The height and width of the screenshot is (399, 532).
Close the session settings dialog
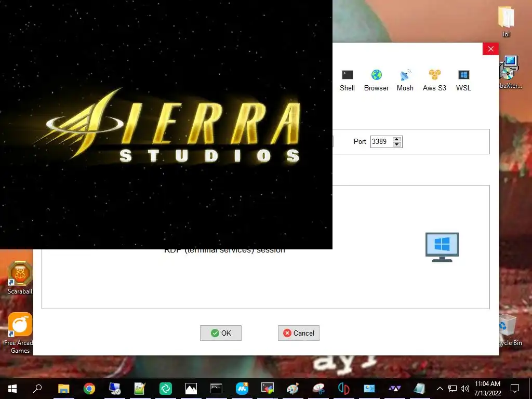coord(490,49)
